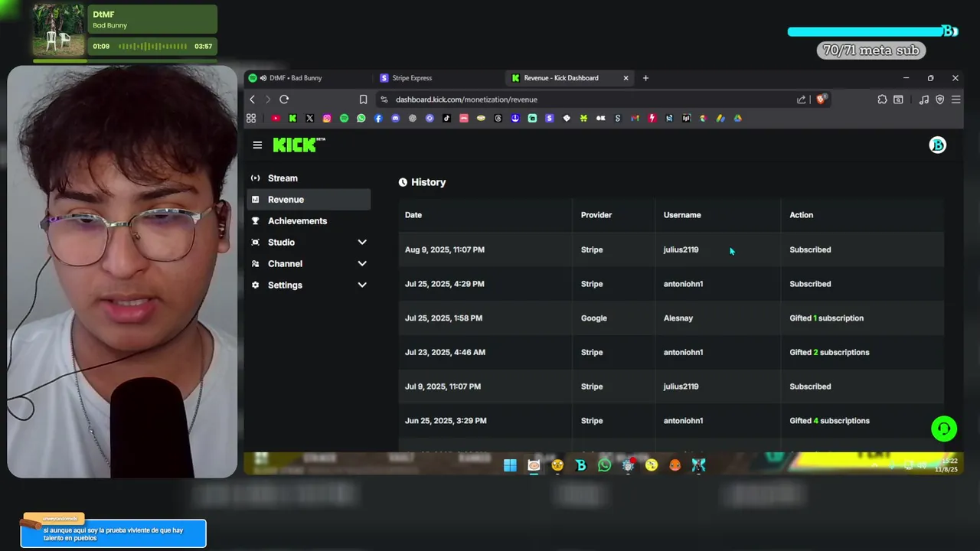Image resolution: width=980 pixels, height=551 pixels.
Task: Open Google Drive bookmark
Action: click(x=737, y=119)
